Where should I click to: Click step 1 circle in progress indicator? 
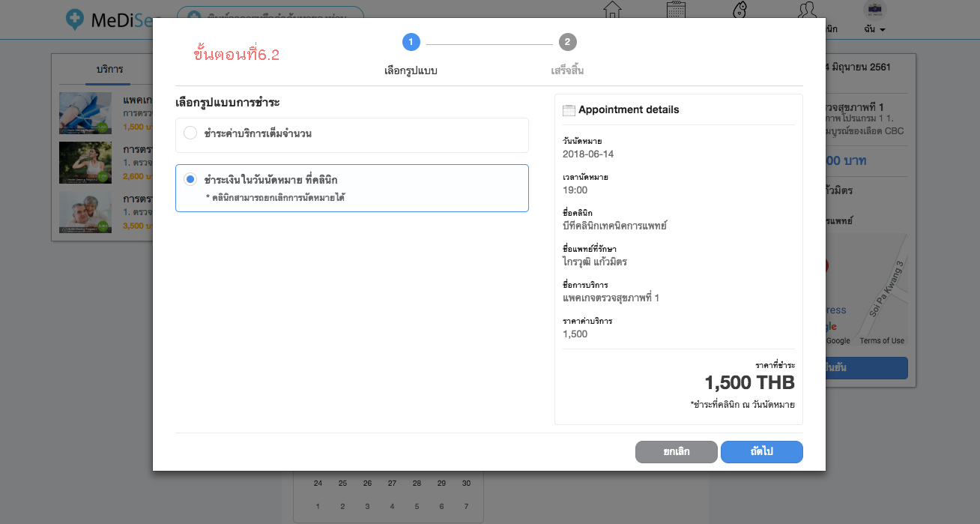[x=411, y=42]
